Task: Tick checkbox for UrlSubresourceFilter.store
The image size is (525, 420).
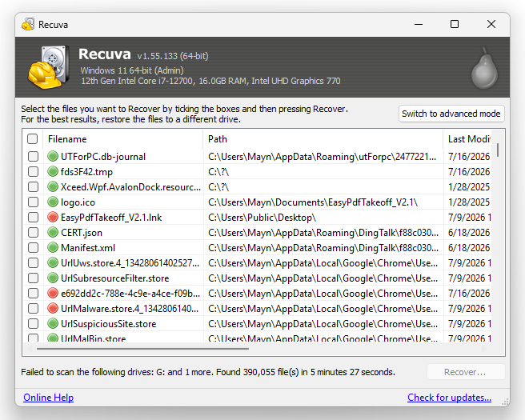Action: pyautogui.click(x=33, y=278)
